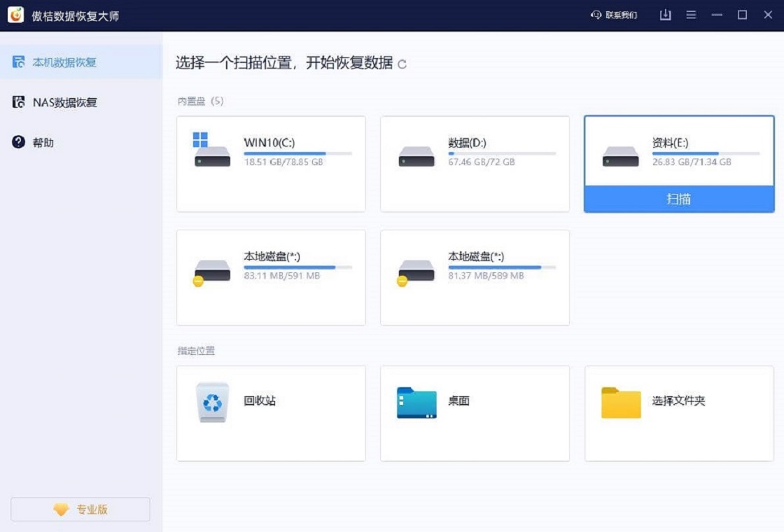This screenshot has width=784, height=532.
Task: Open the hamburger menu in the title bar
Action: pos(691,14)
